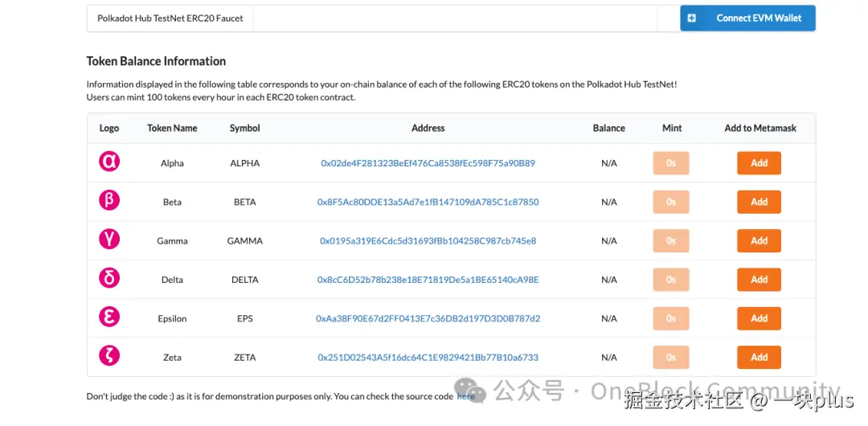Mint tokens in the Zeta row
868x426 pixels.
671,358
